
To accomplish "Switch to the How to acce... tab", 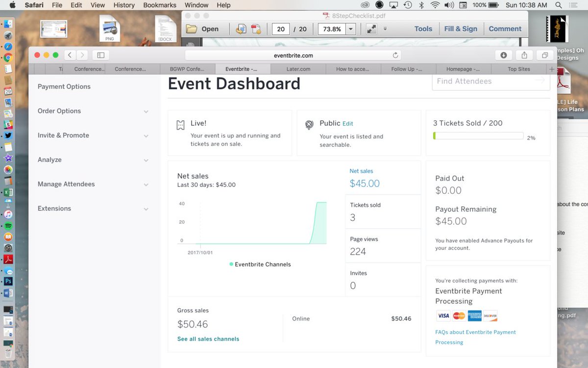I will 353,69.
